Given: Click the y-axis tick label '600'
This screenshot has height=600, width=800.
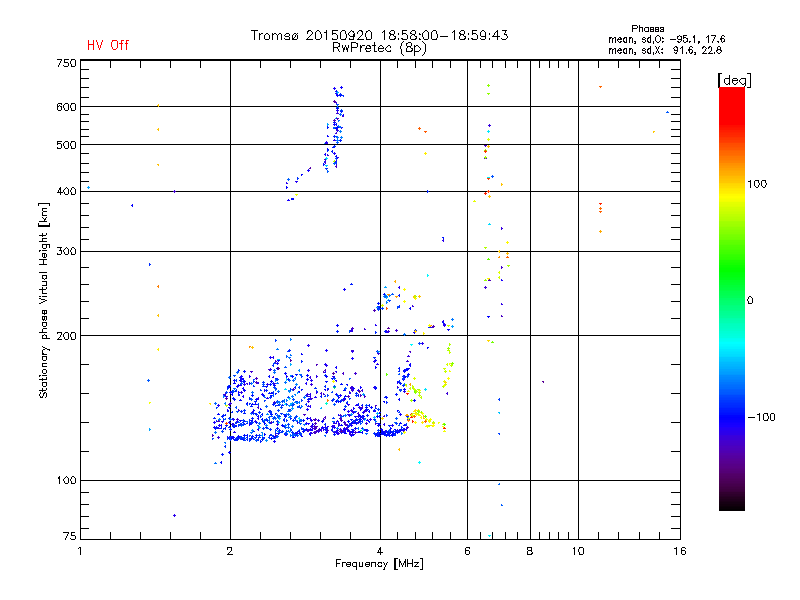Looking at the screenshot, I should (x=66, y=107).
